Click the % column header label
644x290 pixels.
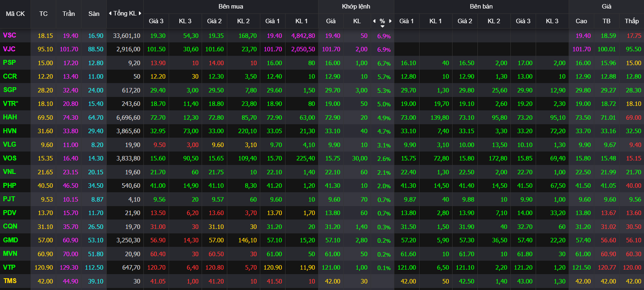pyautogui.click(x=382, y=21)
